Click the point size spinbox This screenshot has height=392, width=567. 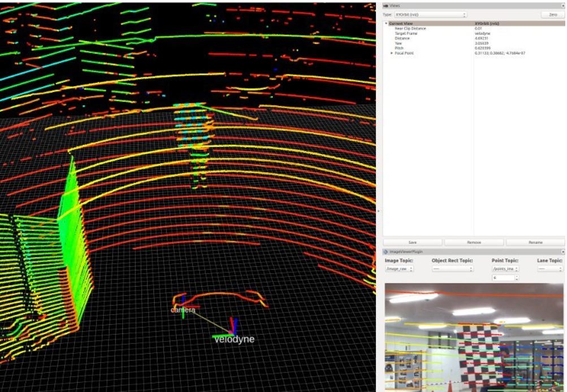click(x=503, y=278)
